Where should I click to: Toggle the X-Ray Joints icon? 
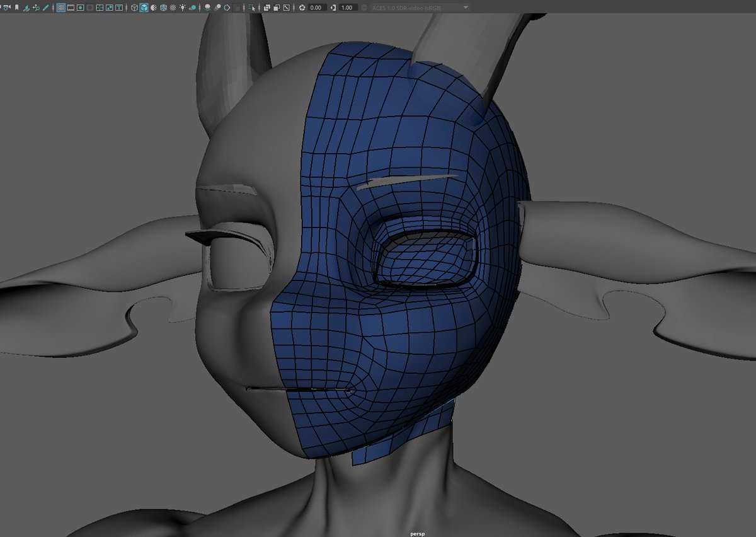(287, 8)
